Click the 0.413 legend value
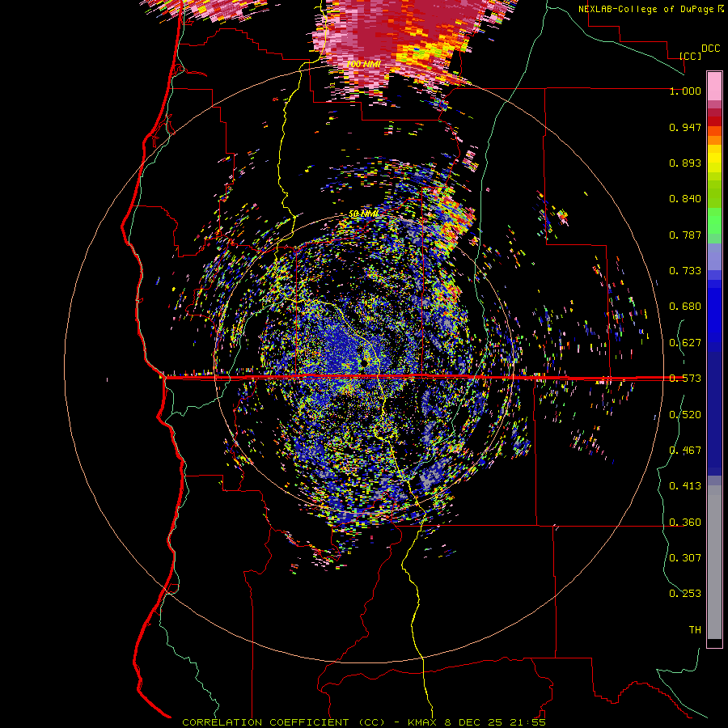Image resolution: width=728 pixels, height=728 pixels. coord(685,486)
